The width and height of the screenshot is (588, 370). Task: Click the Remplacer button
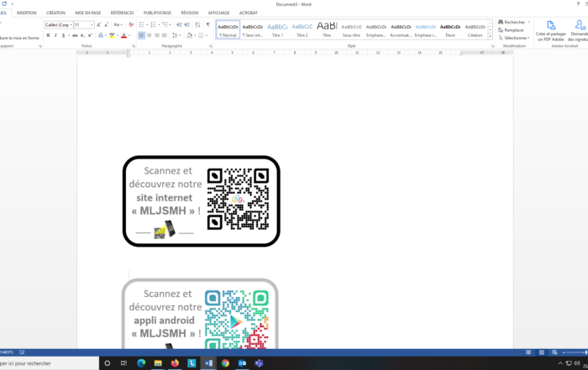tap(511, 30)
